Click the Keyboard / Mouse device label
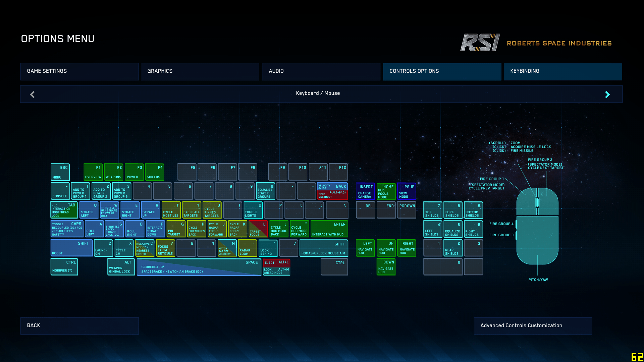Viewport: 644px width, 362px height. tap(318, 93)
